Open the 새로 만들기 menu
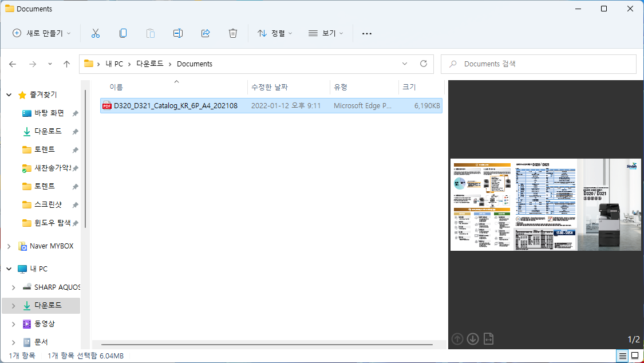The width and height of the screenshot is (644, 363). (x=41, y=33)
